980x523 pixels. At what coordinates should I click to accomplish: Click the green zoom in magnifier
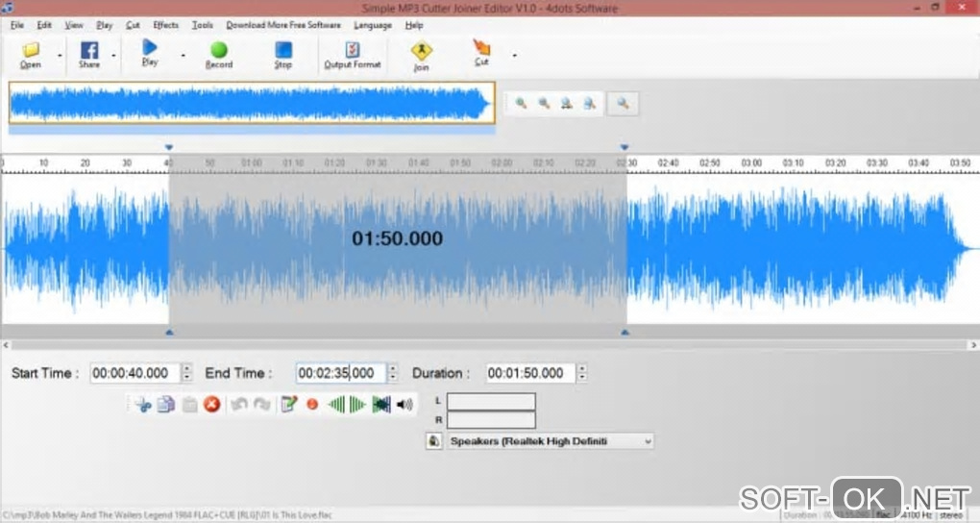(x=521, y=103)
